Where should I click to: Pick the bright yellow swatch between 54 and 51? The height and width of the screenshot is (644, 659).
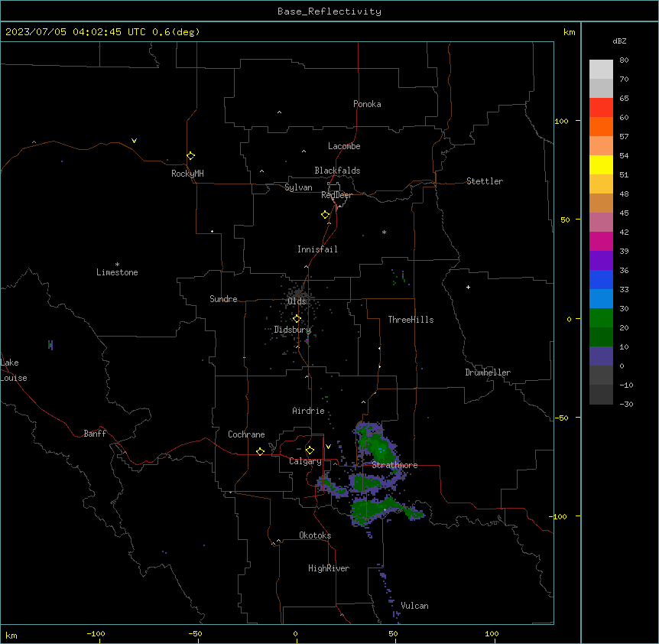pos(601,164)
